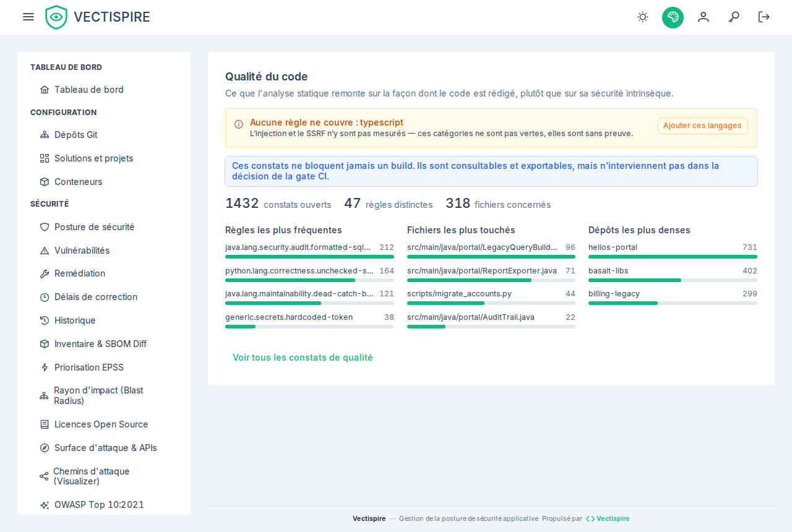
Task: Click the info icon in typescript warning
Action: click(x=239, y=124)
